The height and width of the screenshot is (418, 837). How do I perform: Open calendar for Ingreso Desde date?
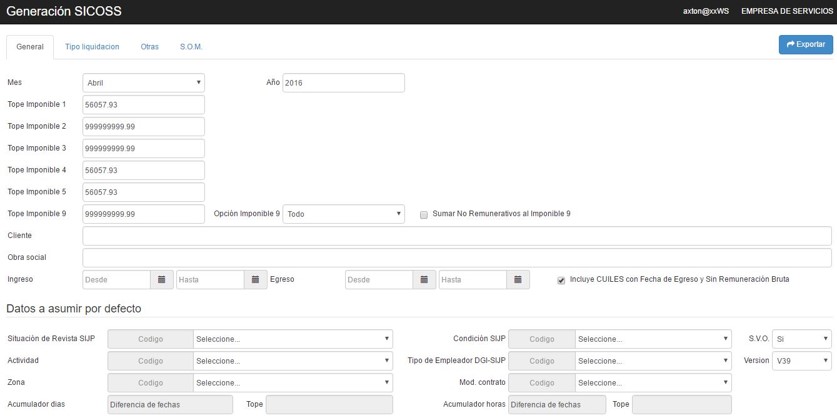point(162,280)
